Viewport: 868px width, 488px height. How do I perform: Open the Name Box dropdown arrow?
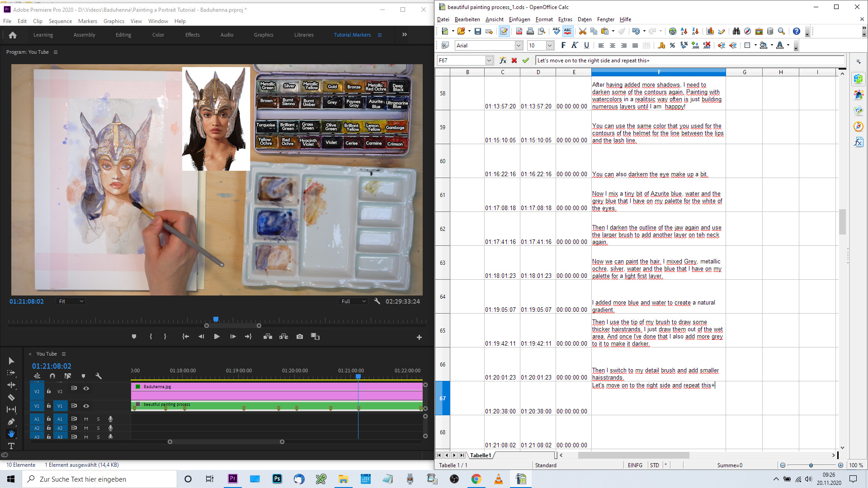[489, 60]
